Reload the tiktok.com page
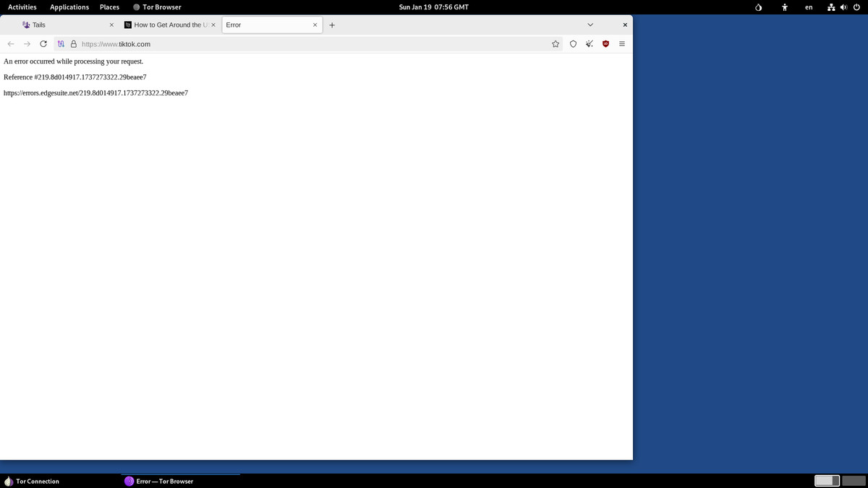 tap(43, 44)
